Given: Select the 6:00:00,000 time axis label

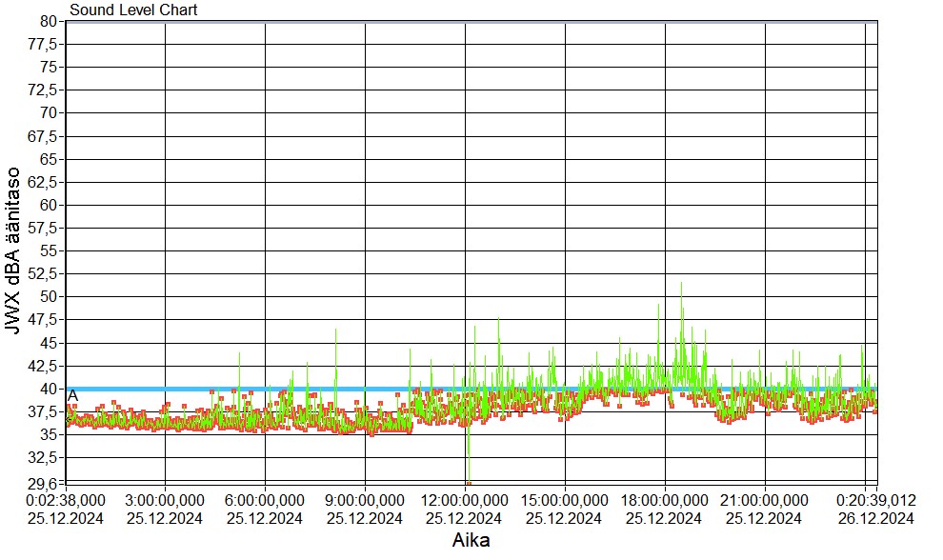Looking at the screenshot, I should coord(266,500).
